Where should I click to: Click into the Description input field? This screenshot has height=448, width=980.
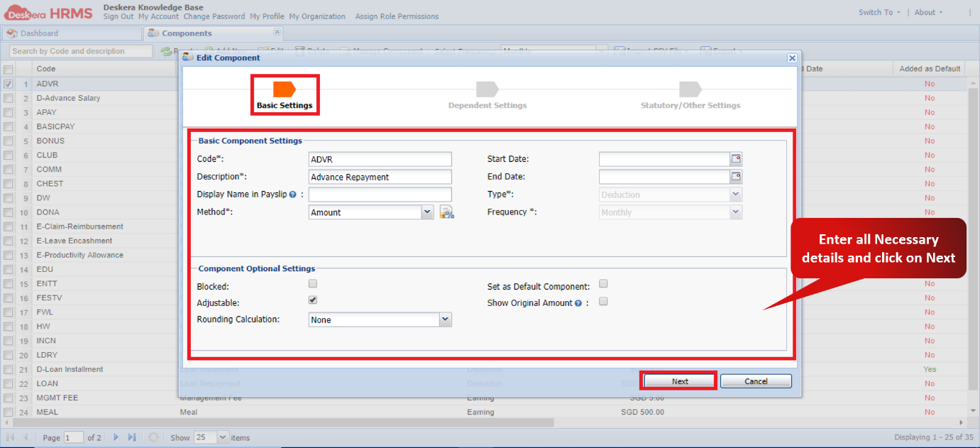pyautogui.click(x=380, y=177)
